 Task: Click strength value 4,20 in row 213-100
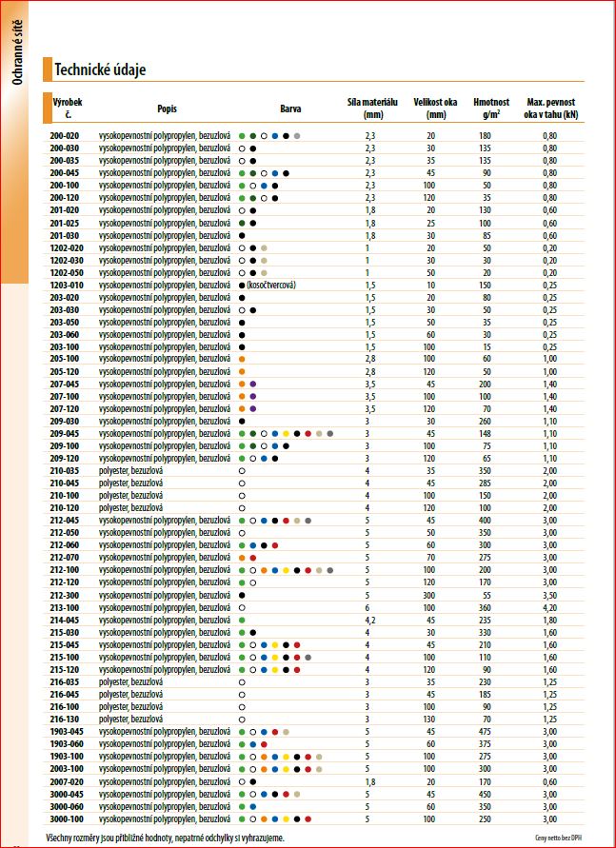pyautogui.click(x=550, y=607)
